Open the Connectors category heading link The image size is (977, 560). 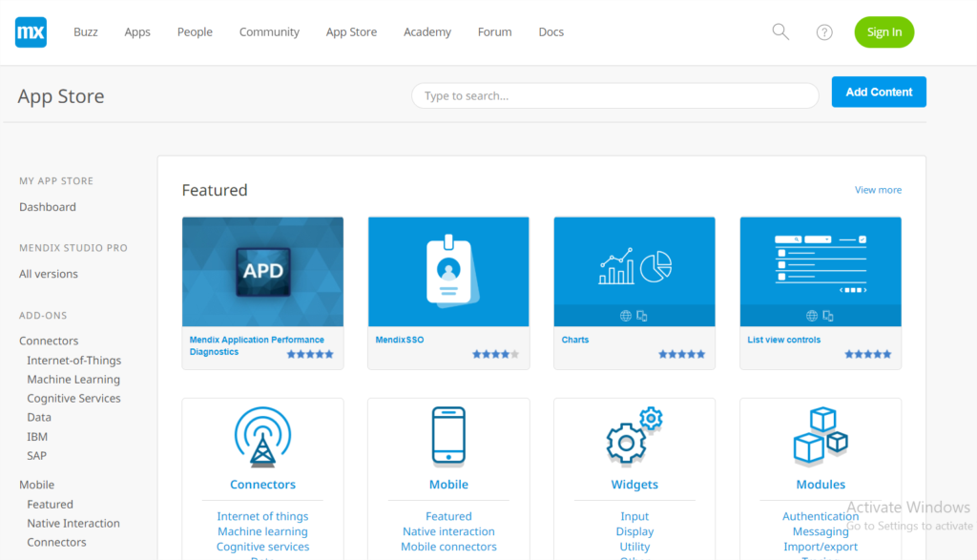coord(262,484)
